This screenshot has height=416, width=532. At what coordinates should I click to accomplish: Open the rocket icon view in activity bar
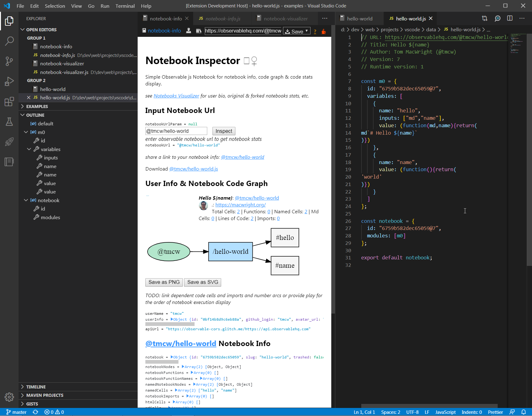coord(9,142)
